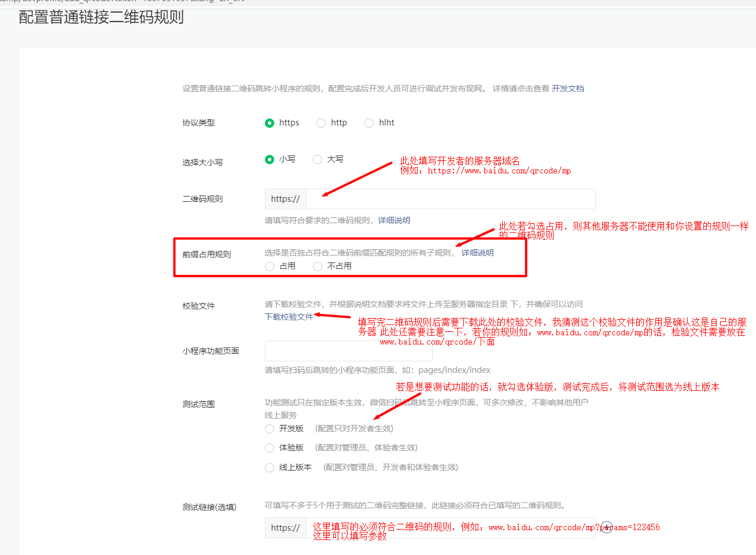756x555 pixels.
Task: Click the 二维码规则 field label
Action: 202,199
